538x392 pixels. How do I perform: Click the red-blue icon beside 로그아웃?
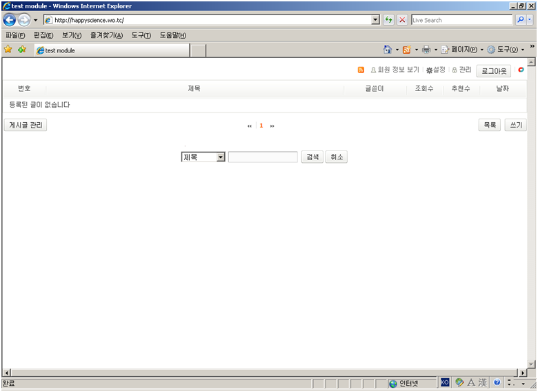coord(521,70)
